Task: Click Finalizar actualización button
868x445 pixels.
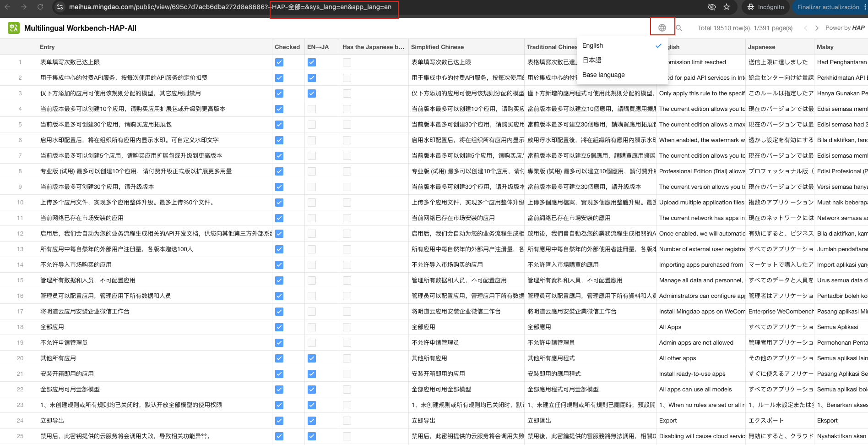Action: click(829, 7)
